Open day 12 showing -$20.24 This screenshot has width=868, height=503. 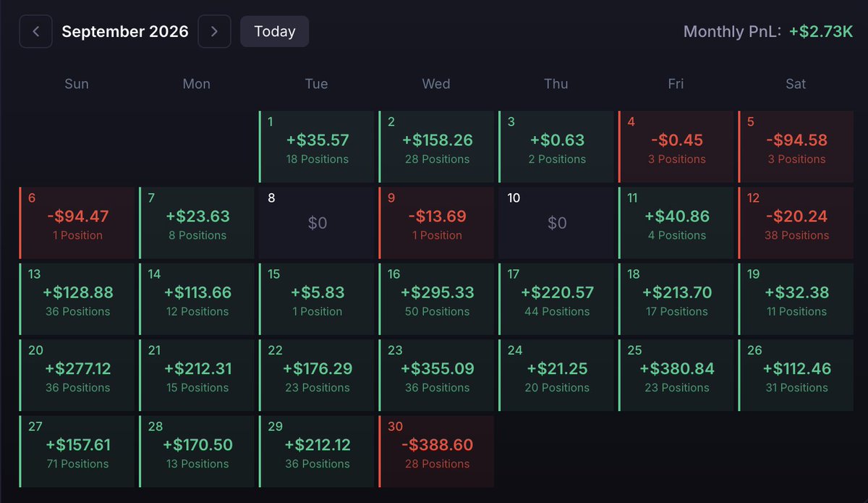[796, 223]
